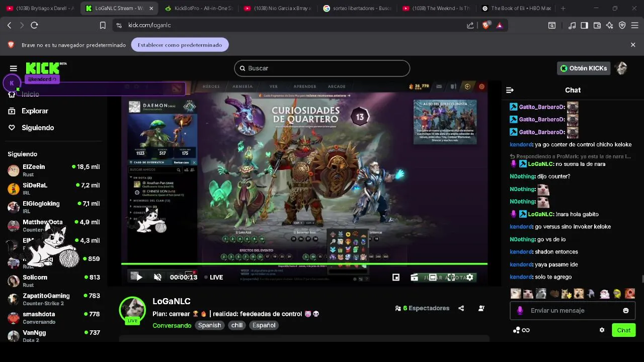This screenshot has height=362, width=644.
Task: Select the shark emote in quick emotes
Action: [x=592, y=294]
